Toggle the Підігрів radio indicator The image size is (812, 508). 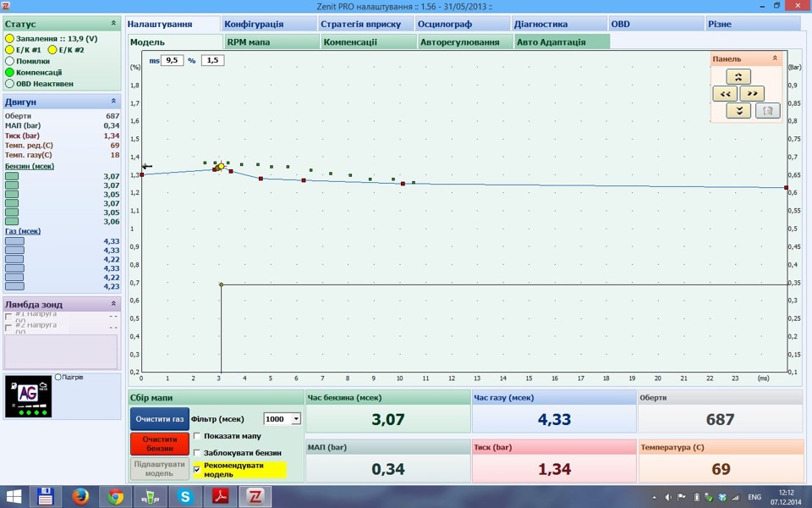click(x=58, y=377)
